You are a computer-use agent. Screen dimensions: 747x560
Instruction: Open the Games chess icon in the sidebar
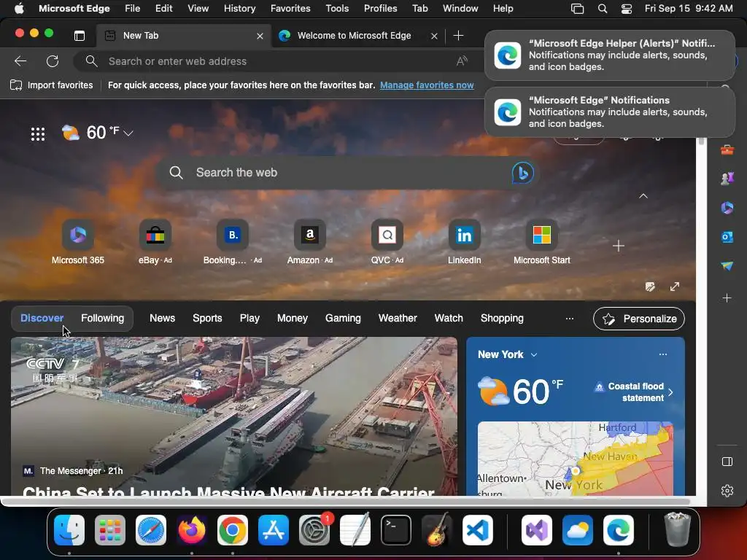coord(727,179)
